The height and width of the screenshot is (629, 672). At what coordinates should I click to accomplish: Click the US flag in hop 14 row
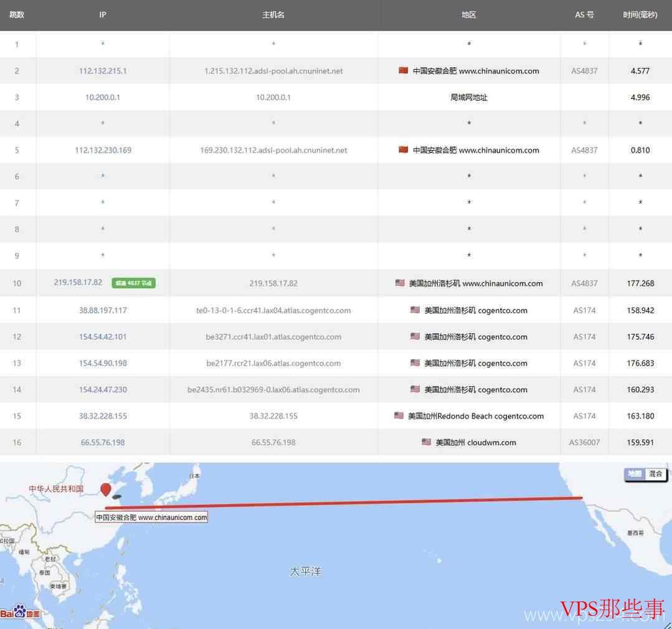tap(414, 389)
